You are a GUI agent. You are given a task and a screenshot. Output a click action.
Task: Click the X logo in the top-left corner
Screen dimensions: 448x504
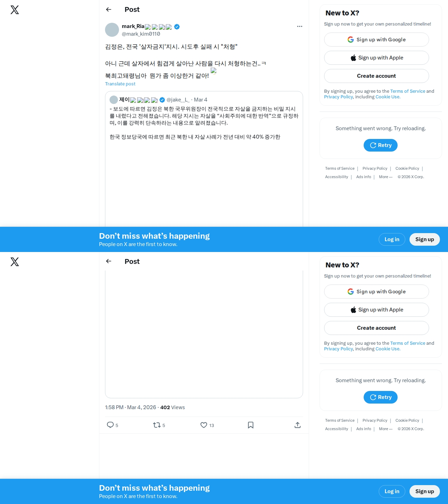pyautogui.click(x=15, y=10)
